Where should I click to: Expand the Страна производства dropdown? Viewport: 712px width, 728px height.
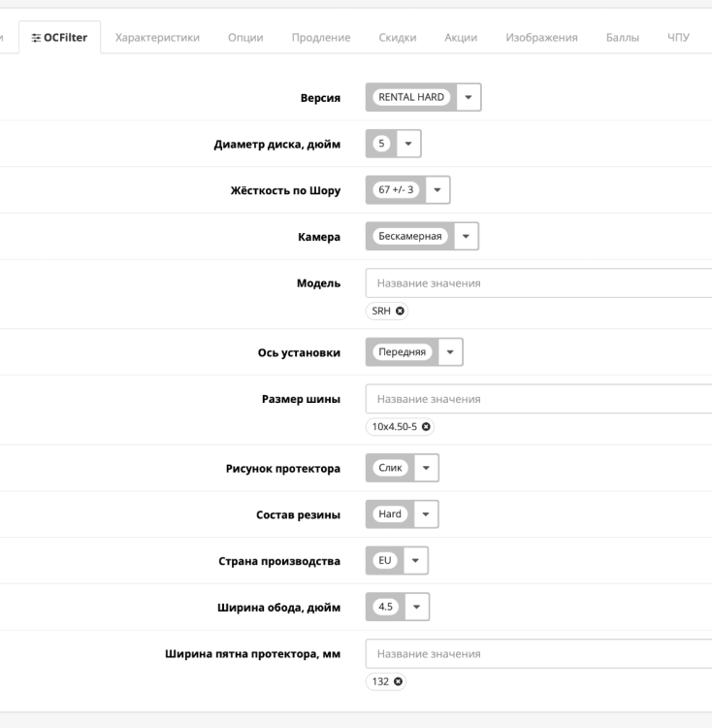pyautogui.click(x=416, y=561)
